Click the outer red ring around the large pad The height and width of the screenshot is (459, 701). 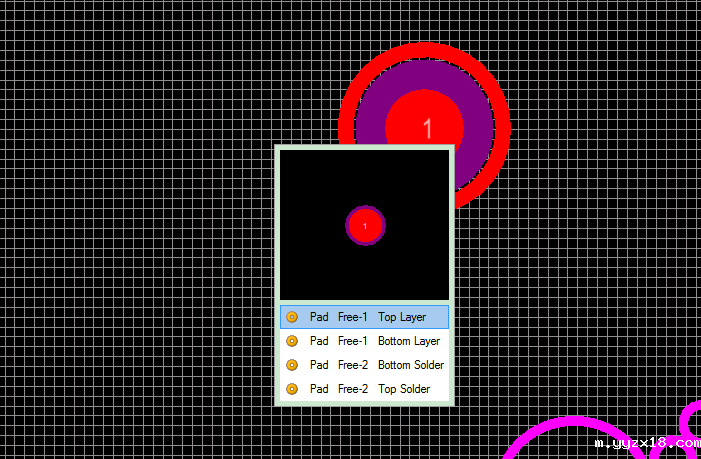pyautogui.click(x=426, y=51)
